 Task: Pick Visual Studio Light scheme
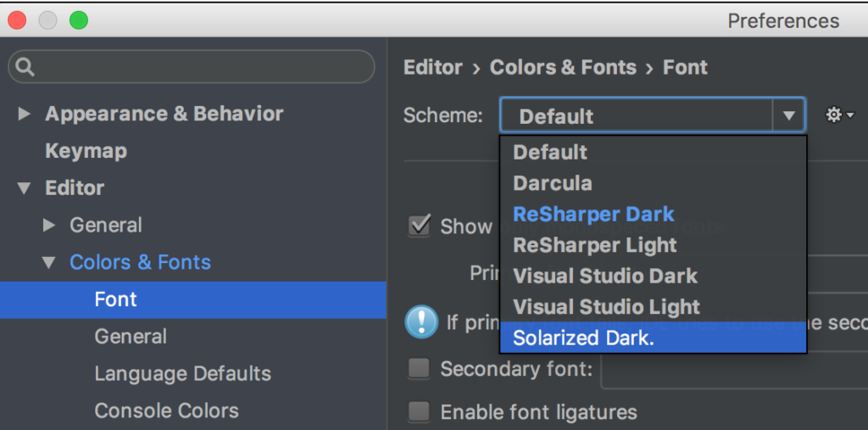click(606, 307)
